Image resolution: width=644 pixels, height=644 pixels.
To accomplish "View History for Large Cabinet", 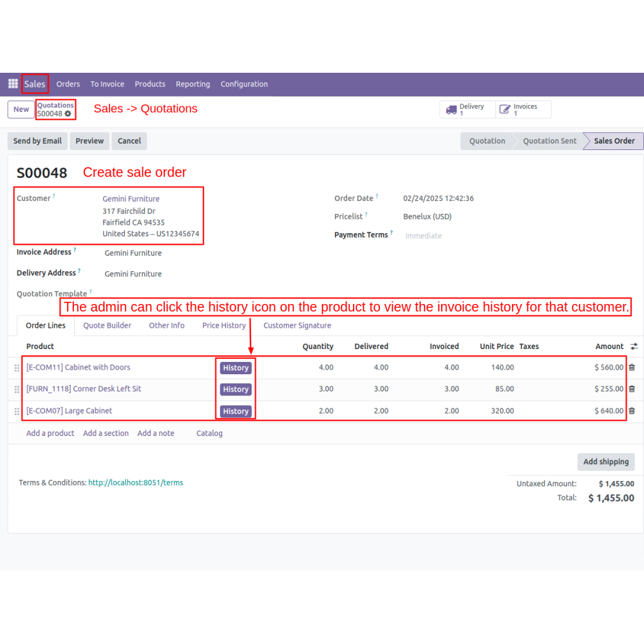I will 236,411.
